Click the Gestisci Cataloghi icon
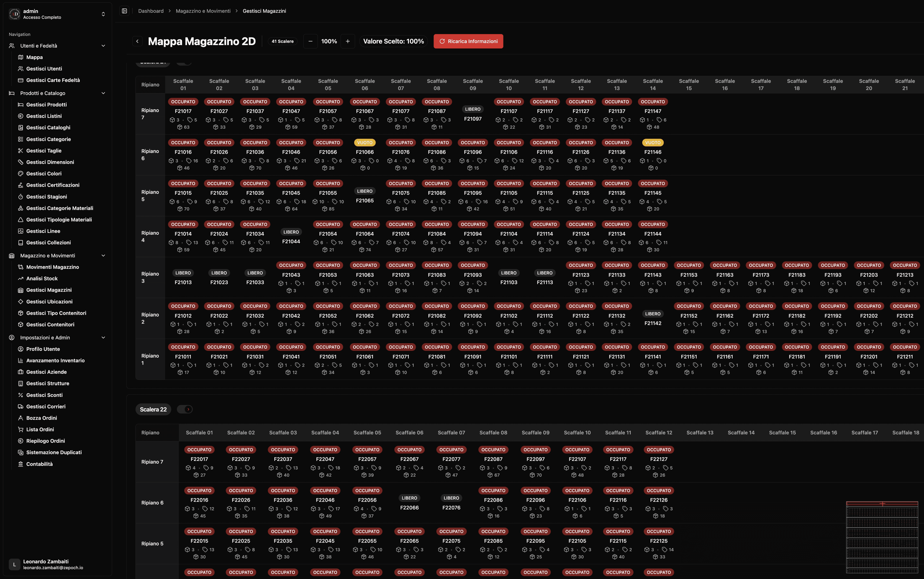Image resolution: width=924 pixels, height=579 pixels. click(x=21, y=127)
